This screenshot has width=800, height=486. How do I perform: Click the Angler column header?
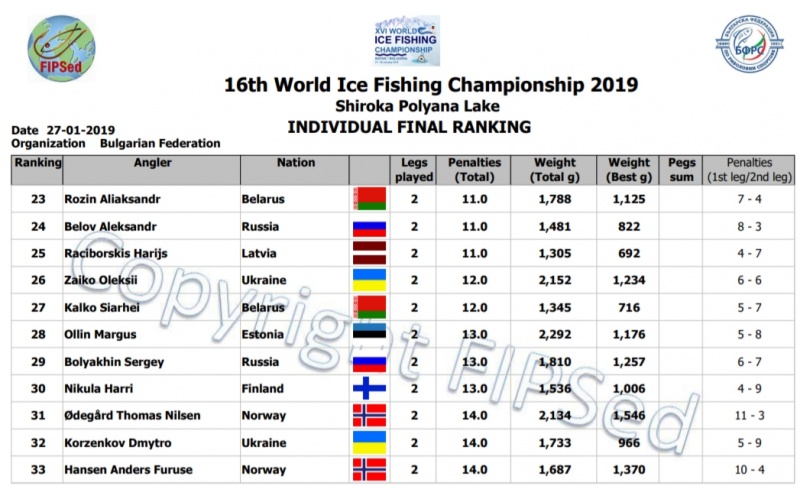[x=152, y=163]
